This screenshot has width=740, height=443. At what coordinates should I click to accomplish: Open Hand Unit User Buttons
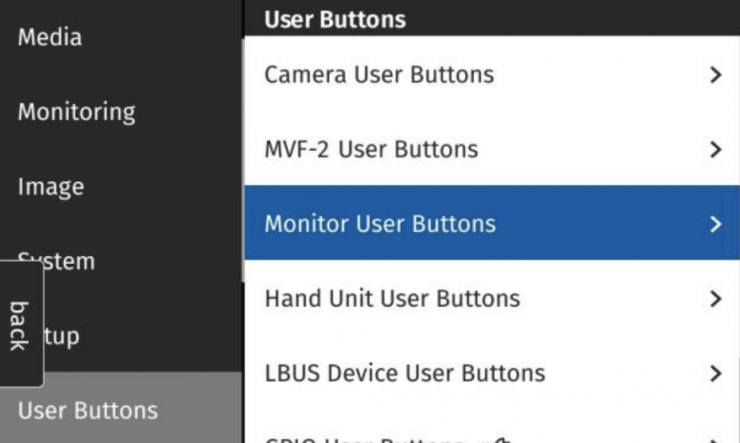pos(392,298)
